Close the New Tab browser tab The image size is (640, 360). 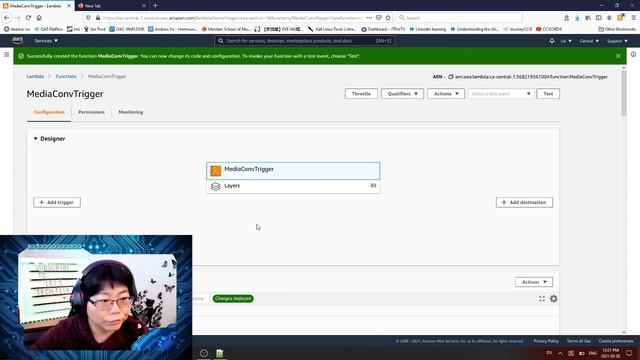pos(144,6)
